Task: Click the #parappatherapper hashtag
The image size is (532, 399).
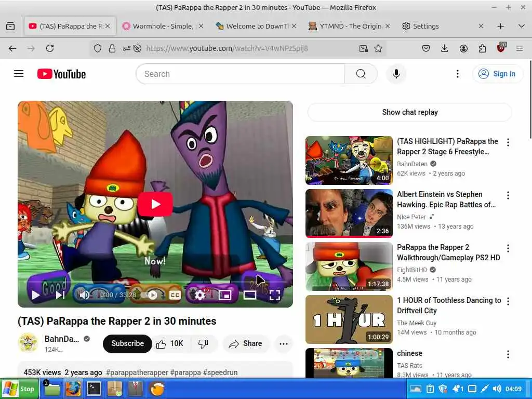Action: point(137,373)
